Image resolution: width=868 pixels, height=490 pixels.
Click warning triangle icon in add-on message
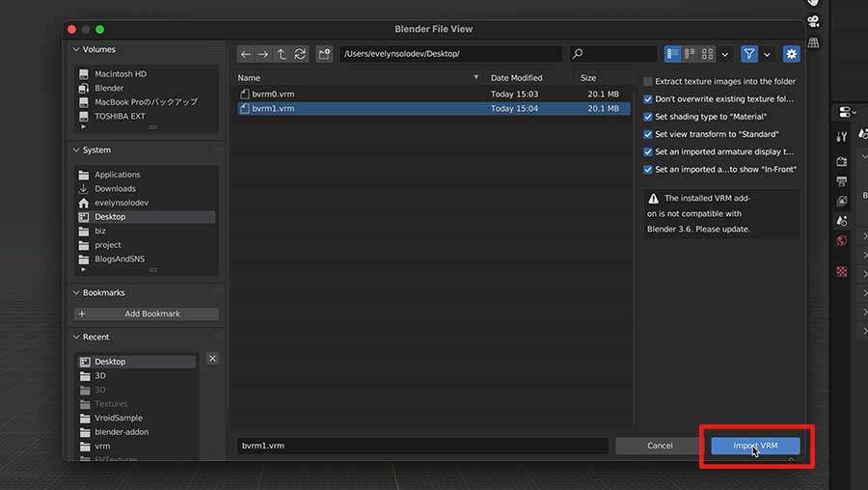click(653, 198)
